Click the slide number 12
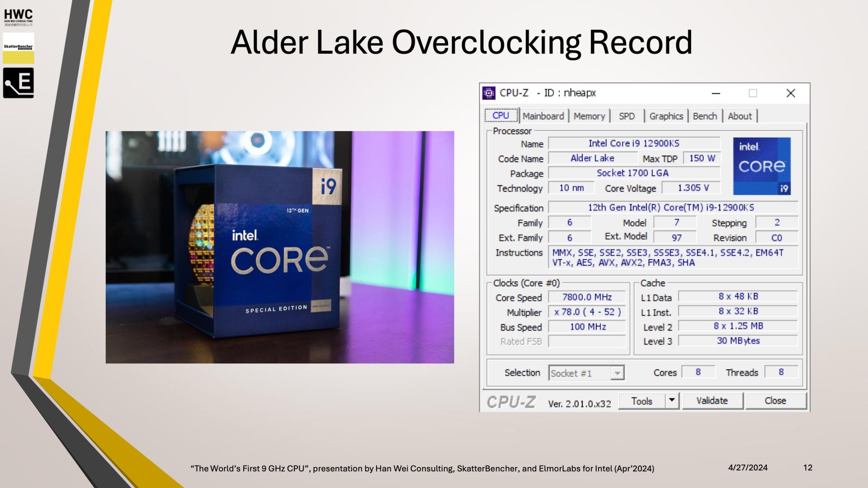 (808, 468)
